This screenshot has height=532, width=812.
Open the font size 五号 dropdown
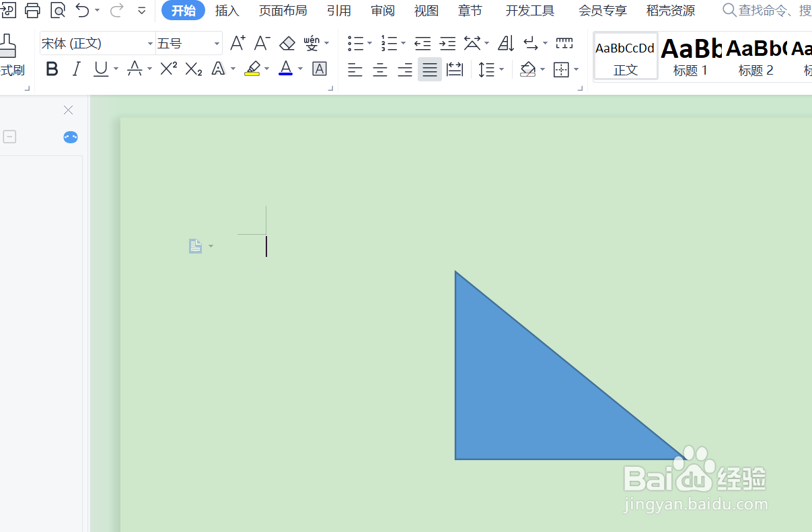(217, 44)
